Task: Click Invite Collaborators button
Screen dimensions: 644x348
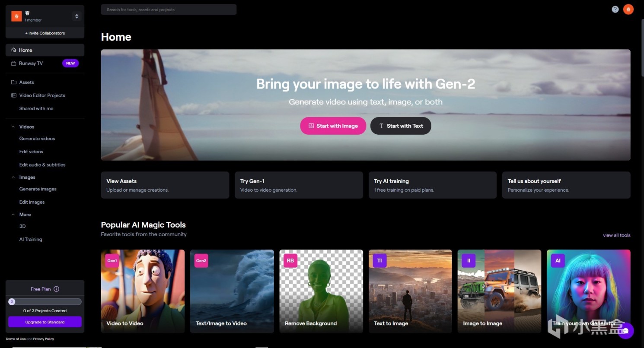Action: [45, 33]
